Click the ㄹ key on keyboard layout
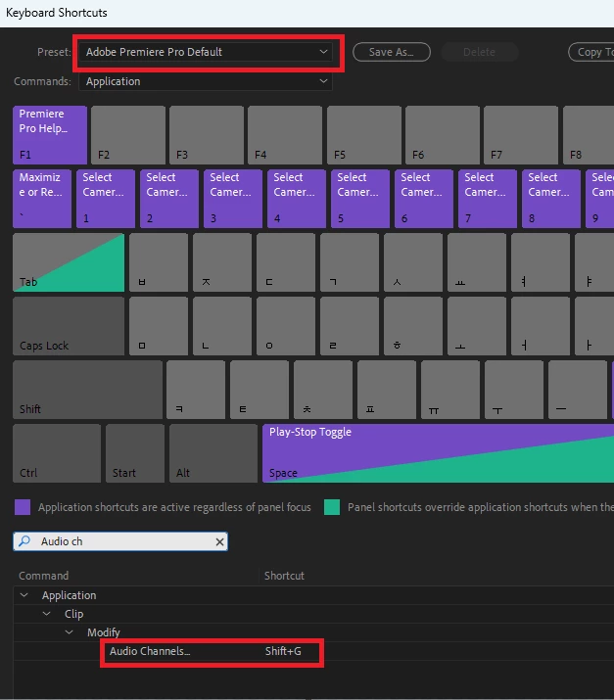Image resolution: width=614 pixels, height=700 pixels. [x=350, y=326]
